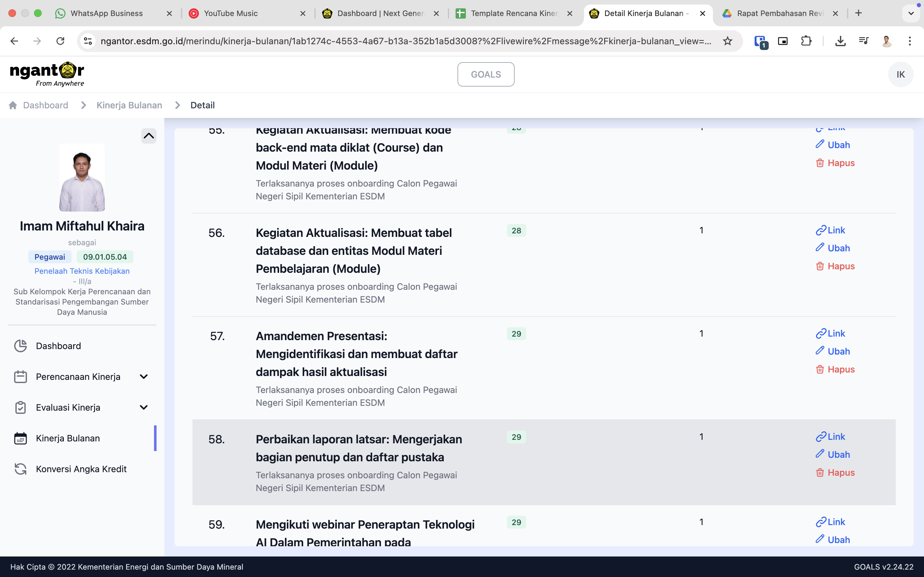Switch to the YouTube Music tab
924x577 pixels.
[x=231, y=13]
